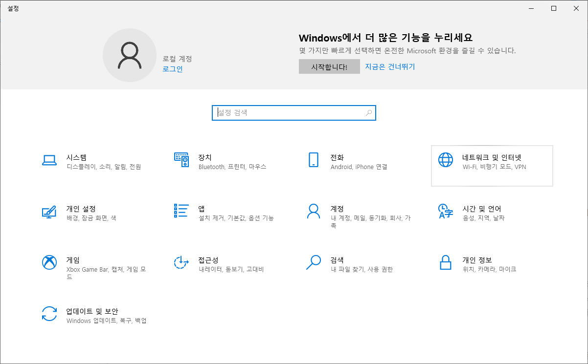
Task: Click 내레이터, 돋보기, 고대비 description
Action: pos(231,270)
